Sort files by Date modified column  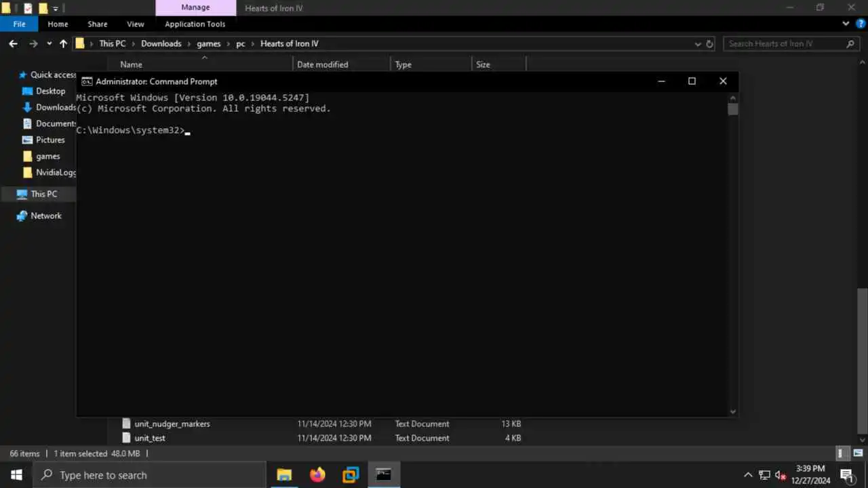click(342, 64)
